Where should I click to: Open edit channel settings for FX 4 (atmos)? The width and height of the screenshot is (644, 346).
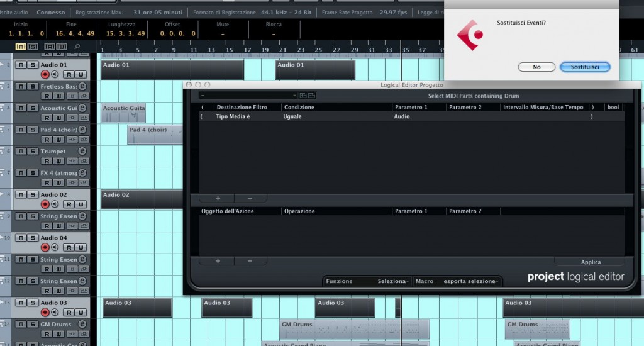(82, 172)
